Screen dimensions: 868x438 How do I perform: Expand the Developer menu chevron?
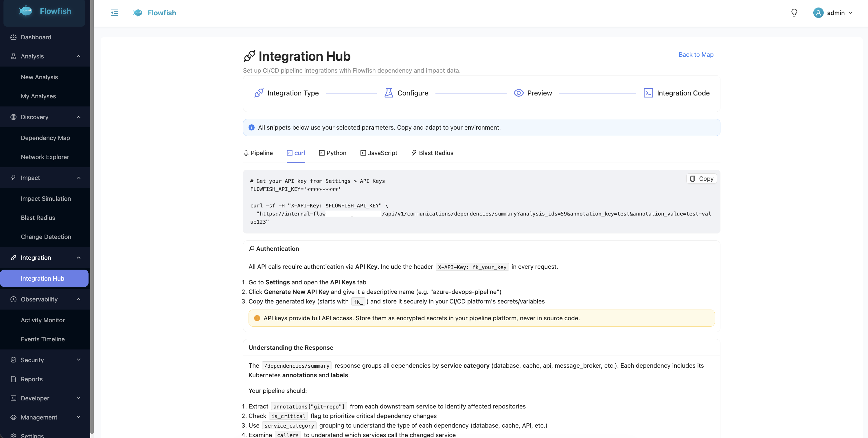tap(78, 398)
